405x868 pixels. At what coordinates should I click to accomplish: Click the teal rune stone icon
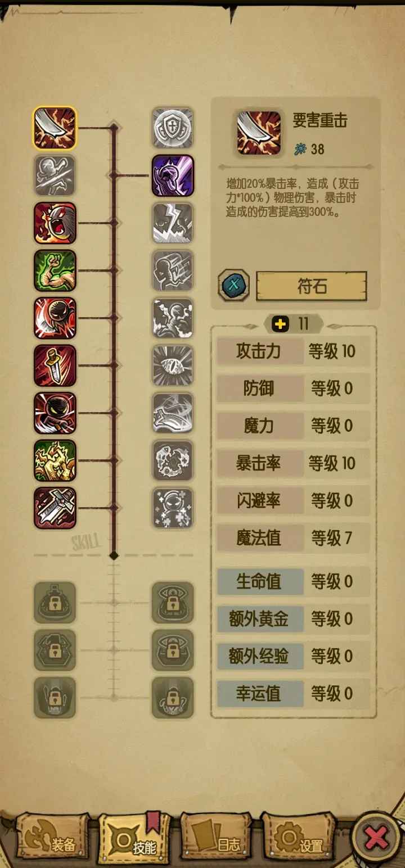233,286
